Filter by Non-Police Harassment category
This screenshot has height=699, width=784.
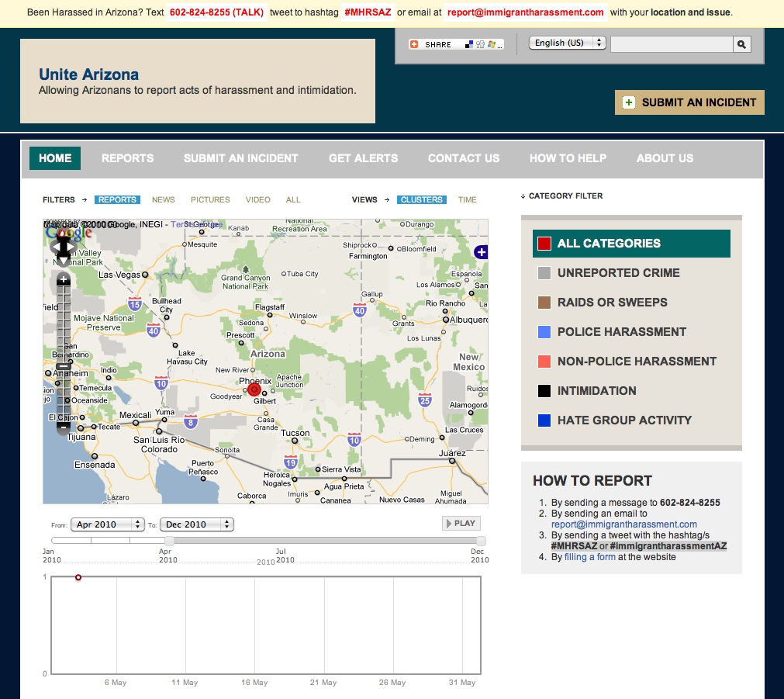coord(637,362)
